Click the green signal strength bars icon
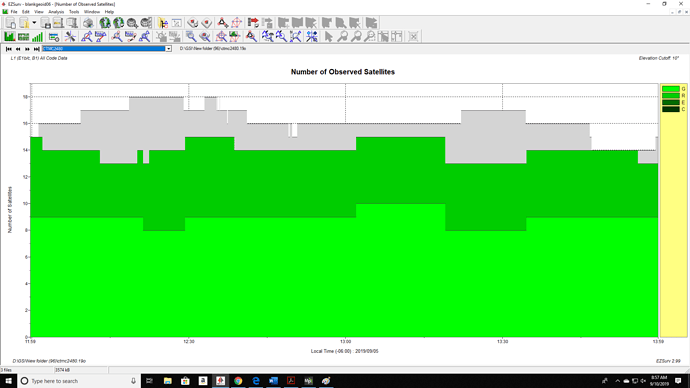Screen dimensions: 690x388 click(x=37, y=37)
